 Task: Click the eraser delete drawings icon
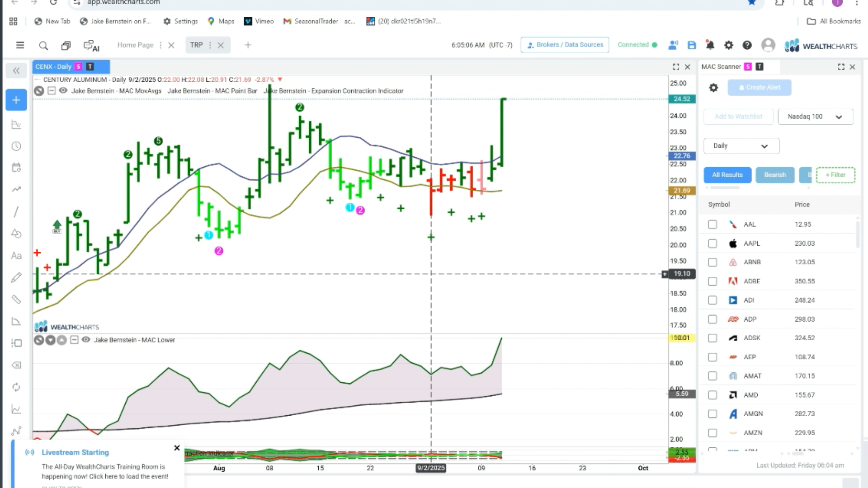point(16,365)
